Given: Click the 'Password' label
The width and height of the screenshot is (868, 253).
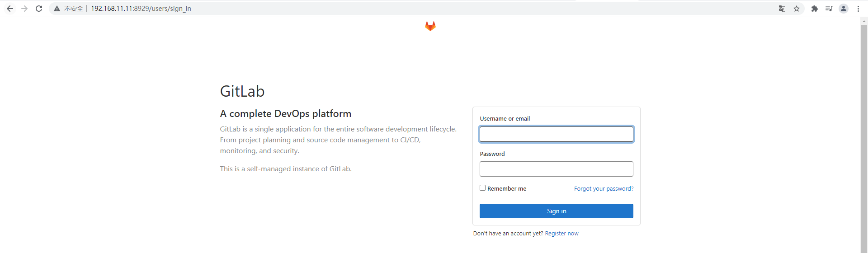Looking at the screenshot, I should [492, 154].
